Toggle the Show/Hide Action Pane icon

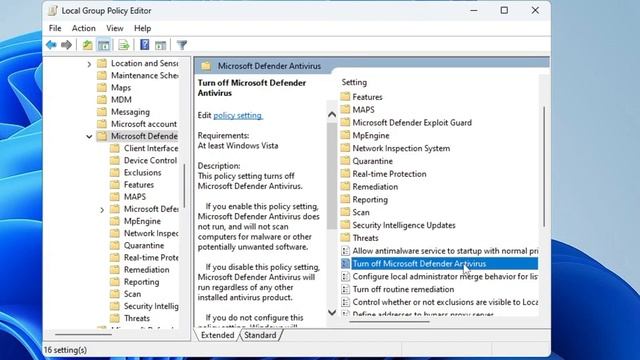pyautogui.click(x=160, y=45)
